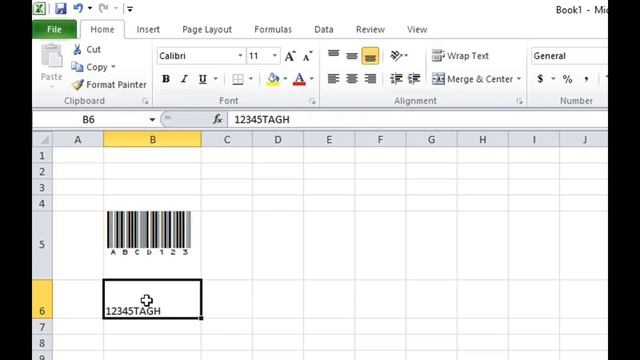Open the Customize Quick Access Toolbar arrow
The width and height of the screenshot is (640, 360).
pos(129,9)
